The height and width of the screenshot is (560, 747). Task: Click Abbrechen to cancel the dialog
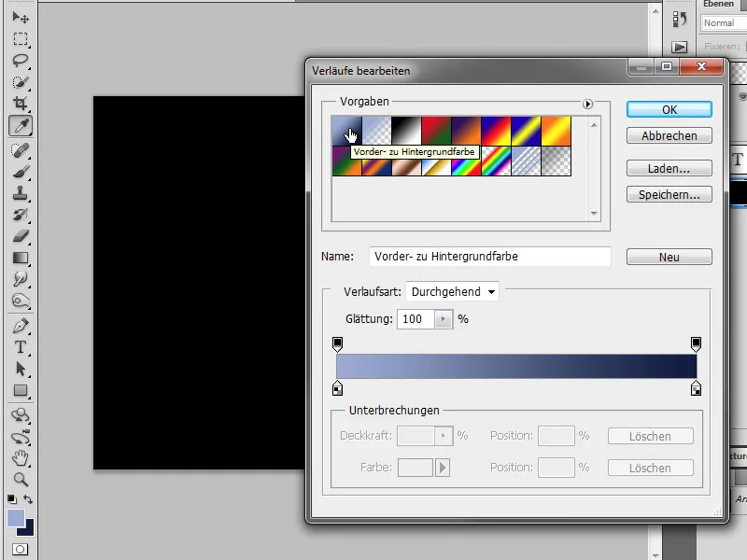[x=669, y=135]
